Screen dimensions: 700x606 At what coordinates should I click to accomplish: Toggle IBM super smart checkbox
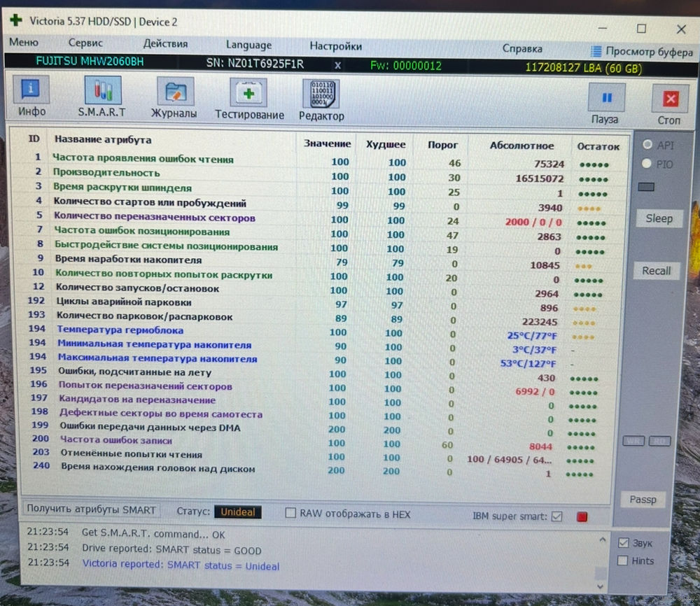click(x=556, y=516)
